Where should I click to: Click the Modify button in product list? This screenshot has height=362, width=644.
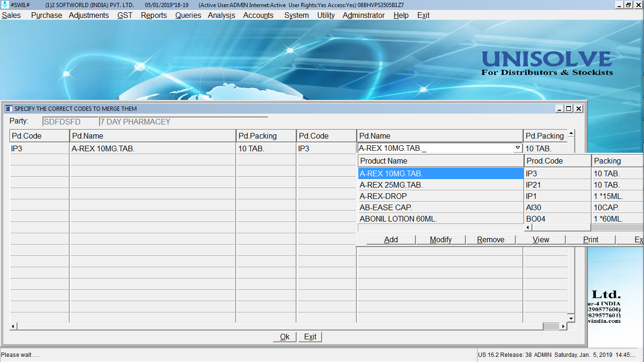[x=441, y=239]
